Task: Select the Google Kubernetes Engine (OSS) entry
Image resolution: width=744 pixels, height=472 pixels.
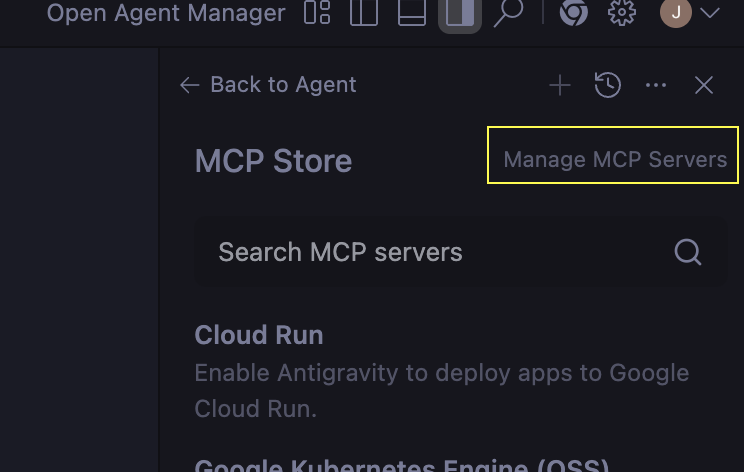Action: tap(402, 465)
